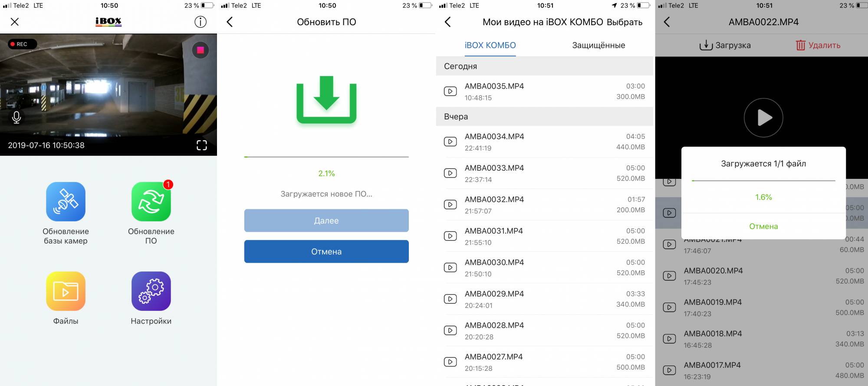Play icon for AMBA0018.MP4

click(669, 339)
